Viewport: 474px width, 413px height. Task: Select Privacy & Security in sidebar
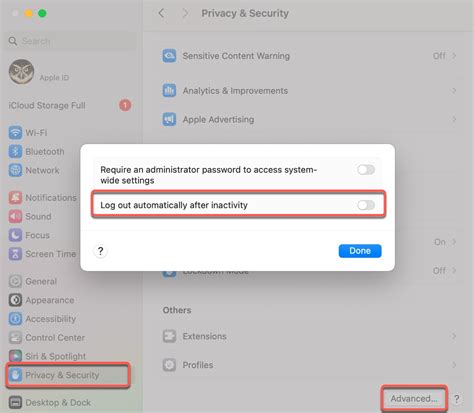[68, 375]
